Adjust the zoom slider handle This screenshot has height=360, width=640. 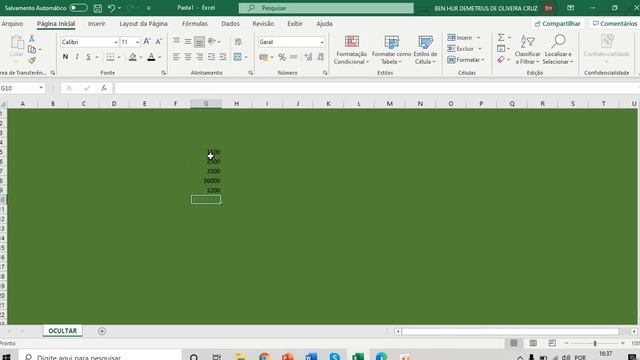point(595,343)
